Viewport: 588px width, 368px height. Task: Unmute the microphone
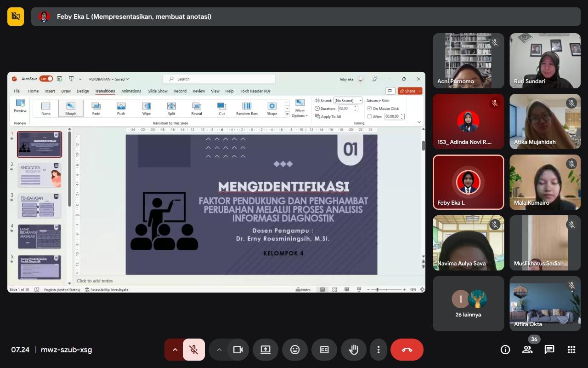pyautogui.click(x=194, y=350)
